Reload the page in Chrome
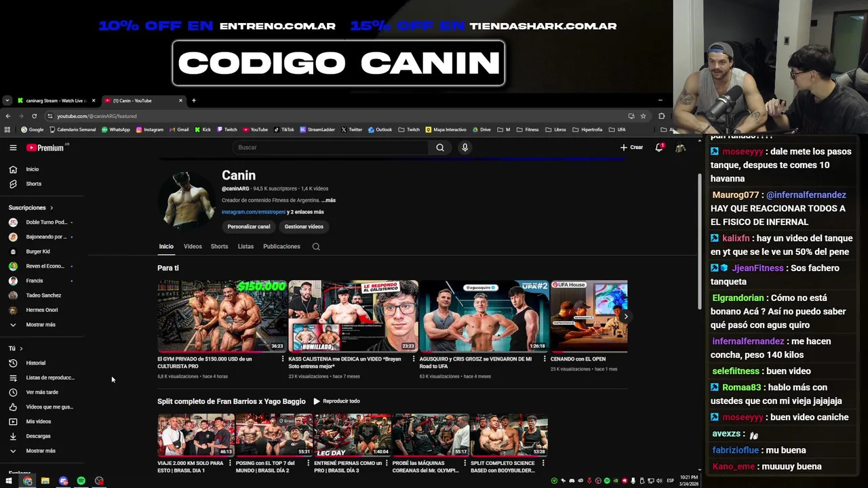Image resolution: width=868 pixels, height=488 pixels. [x=34, y=116]
